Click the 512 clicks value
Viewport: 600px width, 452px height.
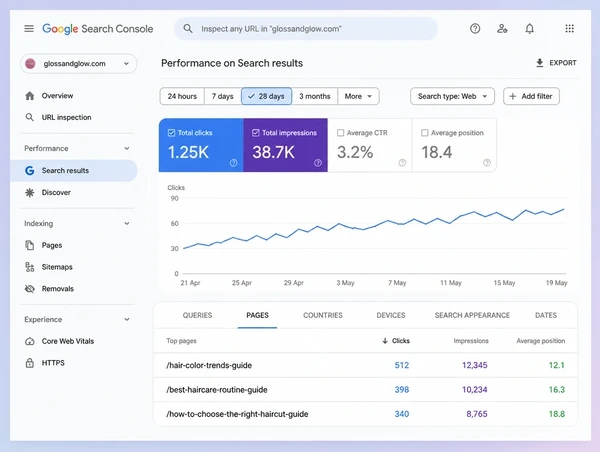[x=402, y=365]
